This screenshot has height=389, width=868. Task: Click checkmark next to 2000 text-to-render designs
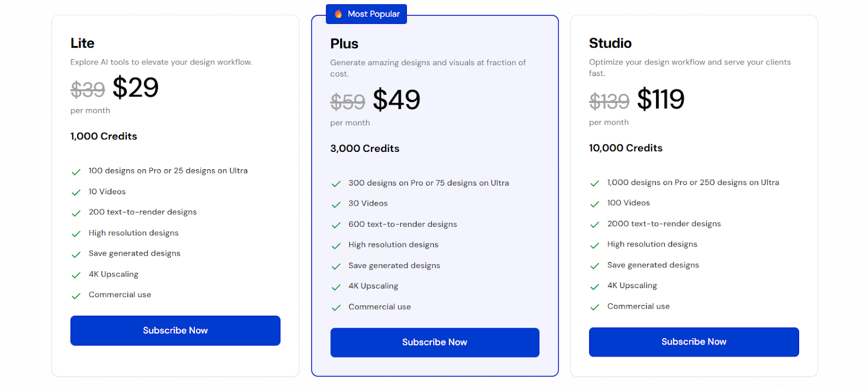(595, 225)
